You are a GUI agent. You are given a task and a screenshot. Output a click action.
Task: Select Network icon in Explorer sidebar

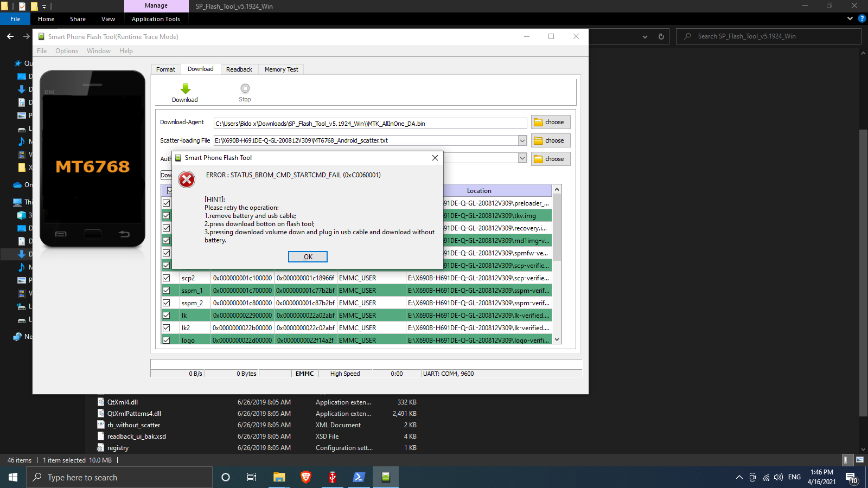(17, 337)
